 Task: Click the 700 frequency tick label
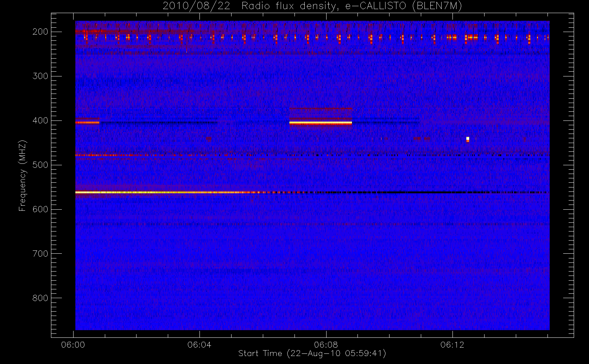pyautogui.click(x=40, y=254)
